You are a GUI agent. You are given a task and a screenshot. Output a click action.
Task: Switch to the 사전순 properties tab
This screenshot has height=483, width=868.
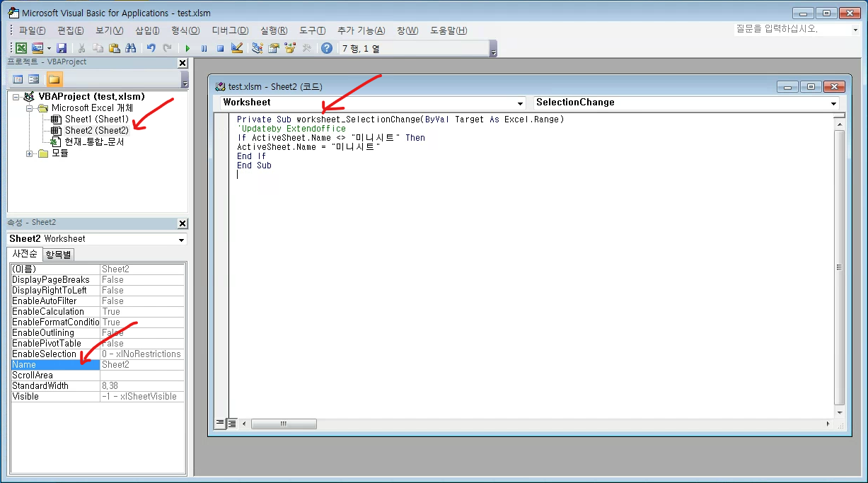[x=25, y=254]
